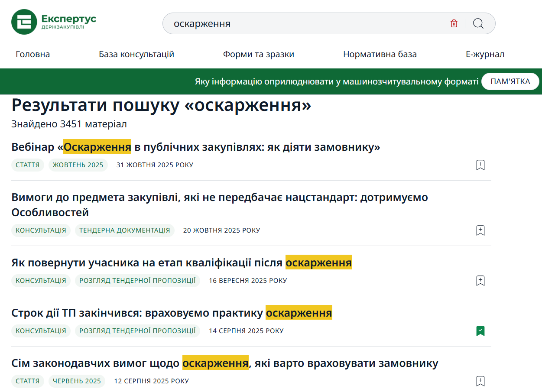Open База консультацій section
This screenshot has width=542, height=392.
(136, 54)
